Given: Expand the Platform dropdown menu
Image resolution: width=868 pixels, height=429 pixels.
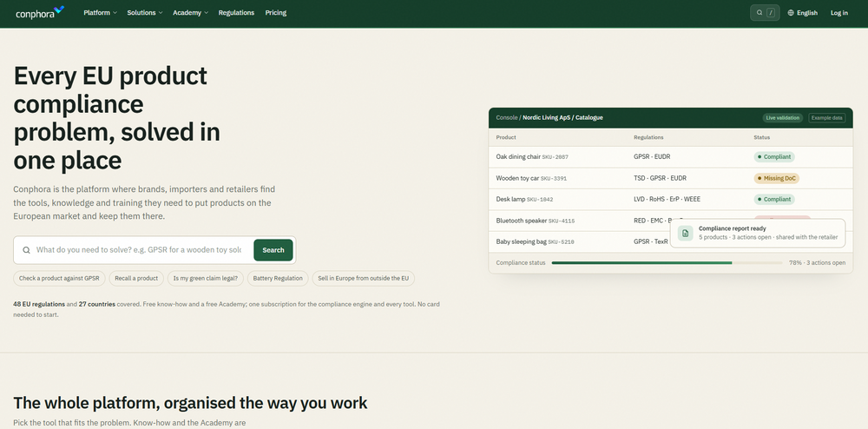Looking at the screenshot, I should 100,13.
